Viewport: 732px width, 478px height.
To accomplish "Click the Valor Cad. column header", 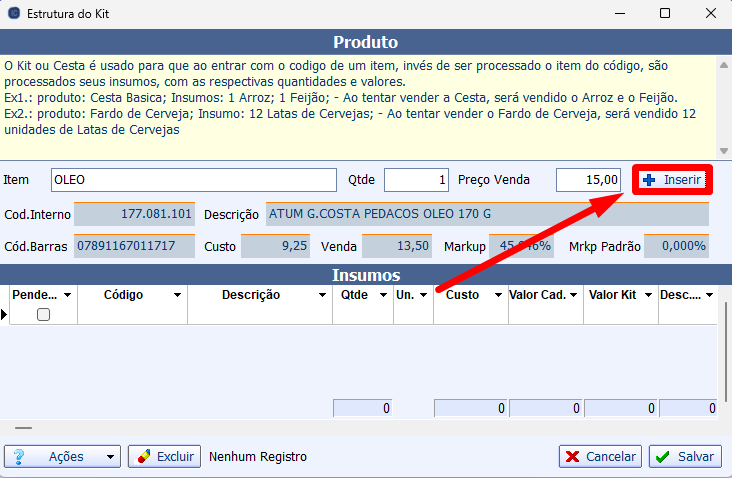I will tap(540, 296).
